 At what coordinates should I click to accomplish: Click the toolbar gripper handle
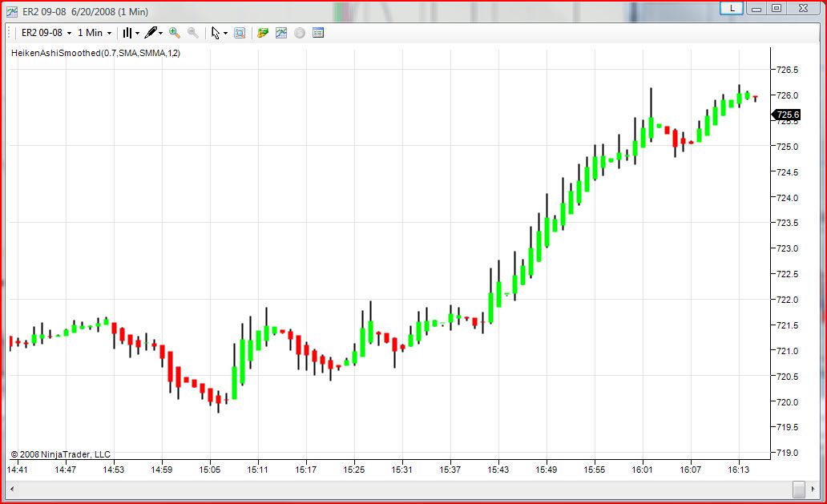point(9,33)
